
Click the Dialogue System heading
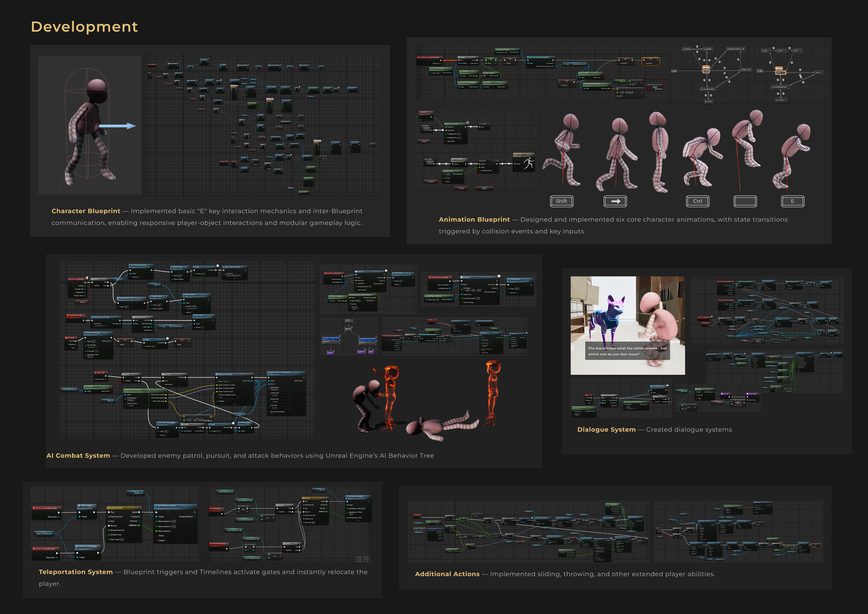pyautogui.click(x=606, y=430)
